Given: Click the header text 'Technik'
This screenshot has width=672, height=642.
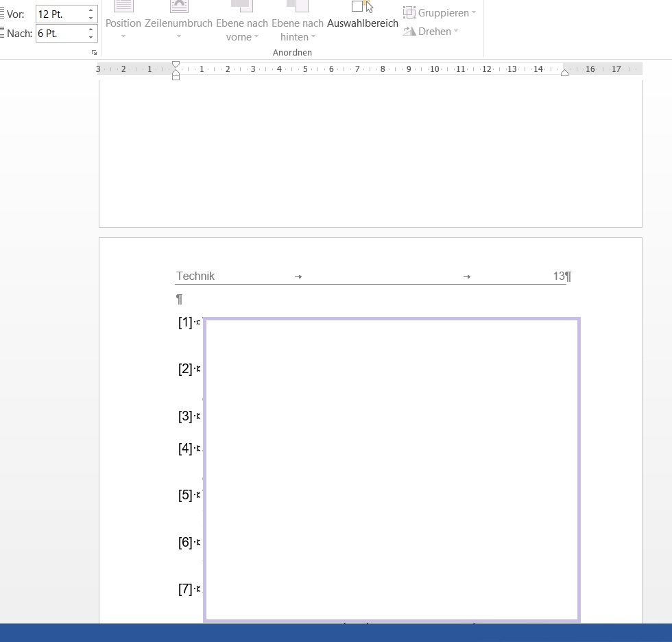Looking at the screenshot, I should pyautogui.click(x=195, y=276).
